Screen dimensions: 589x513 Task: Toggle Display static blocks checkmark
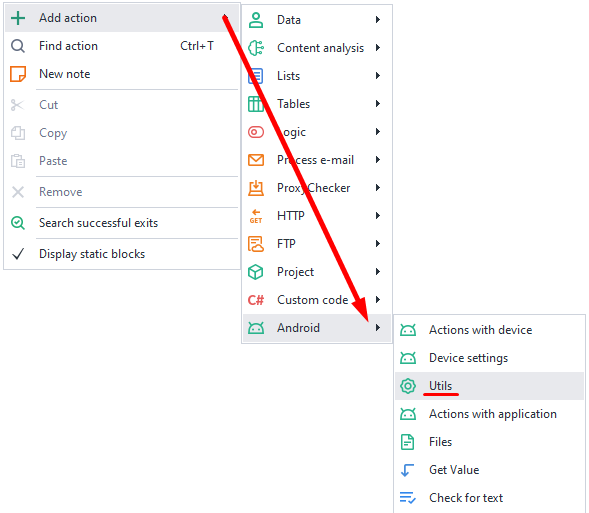18,254
